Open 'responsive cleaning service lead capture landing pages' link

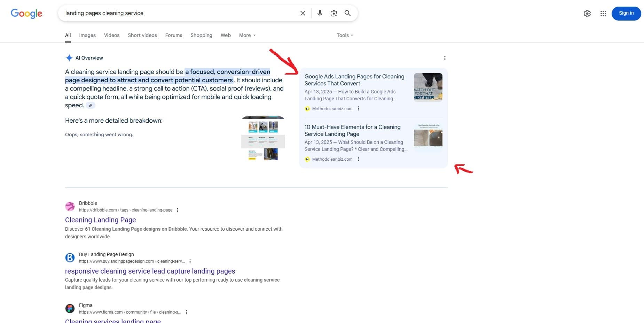pyautogui.click(x=150, y=271)
